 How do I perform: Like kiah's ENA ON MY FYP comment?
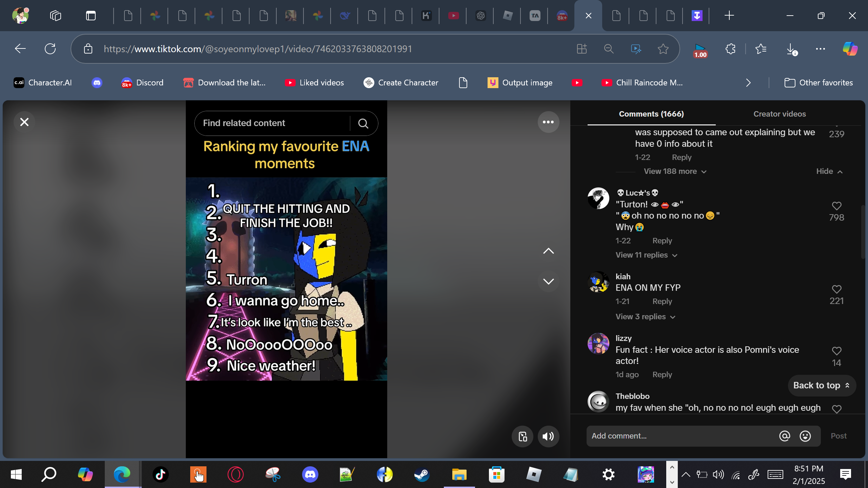(836, 289)
